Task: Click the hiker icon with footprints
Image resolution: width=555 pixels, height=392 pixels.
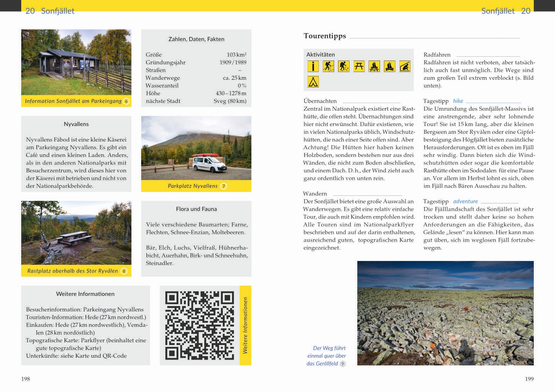Action: coord(343,66)
